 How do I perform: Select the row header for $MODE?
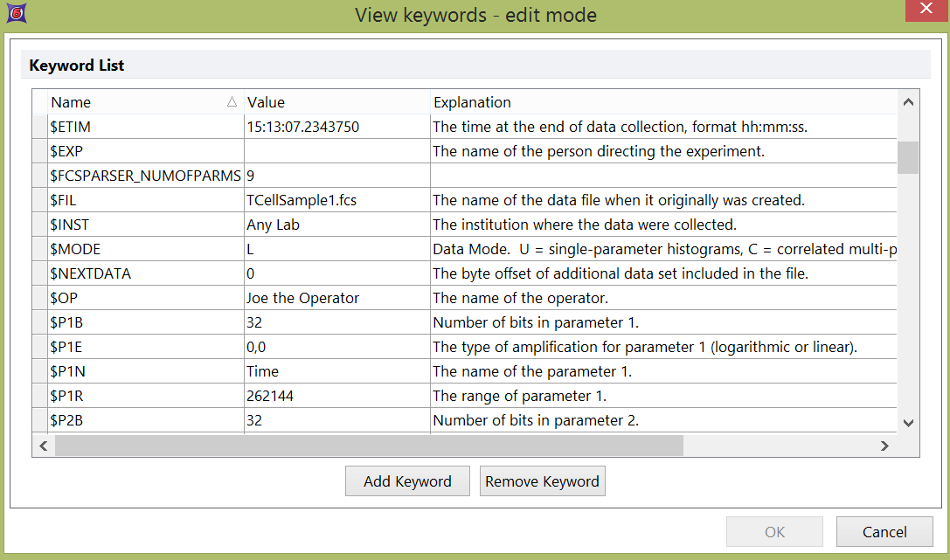pos(40,249)
